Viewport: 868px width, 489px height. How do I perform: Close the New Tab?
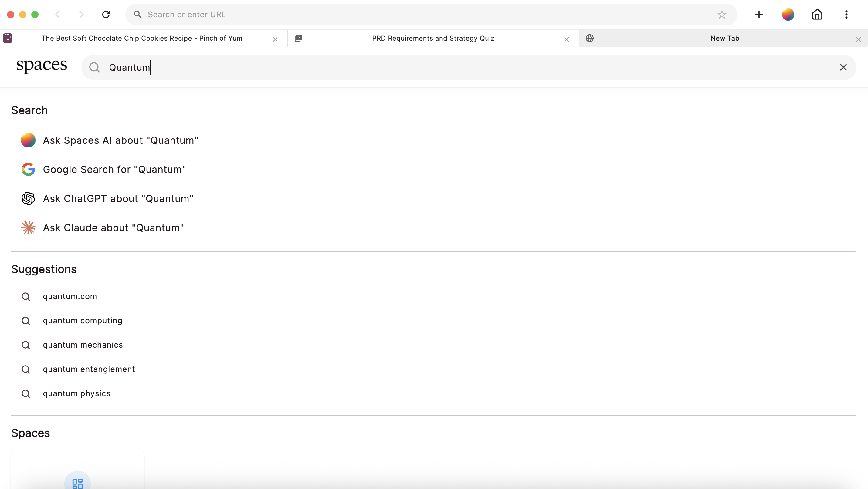pyautogui.click(x=859, y=39)
